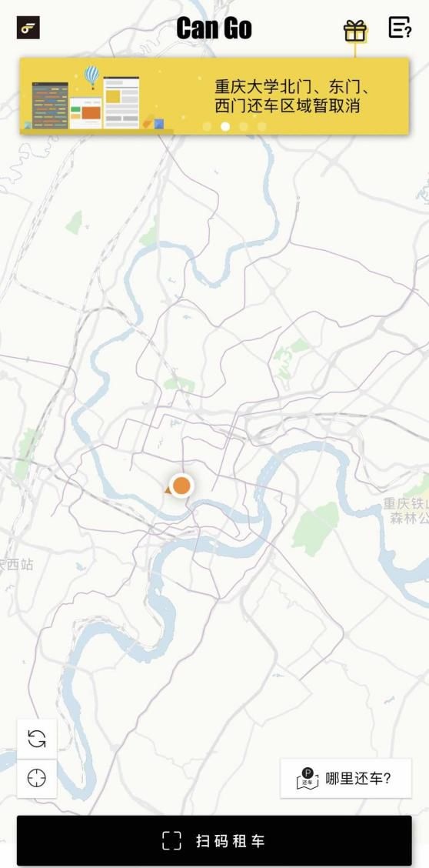Viewport: 429px width, 868px height.
Task: Tap the gift box rewards icon
Action: 355,31
